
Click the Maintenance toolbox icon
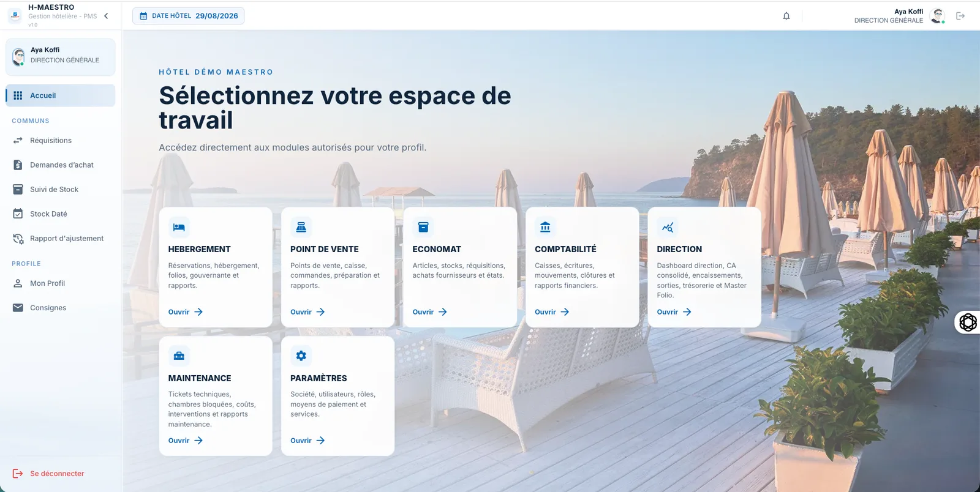[x=179, y=356]
